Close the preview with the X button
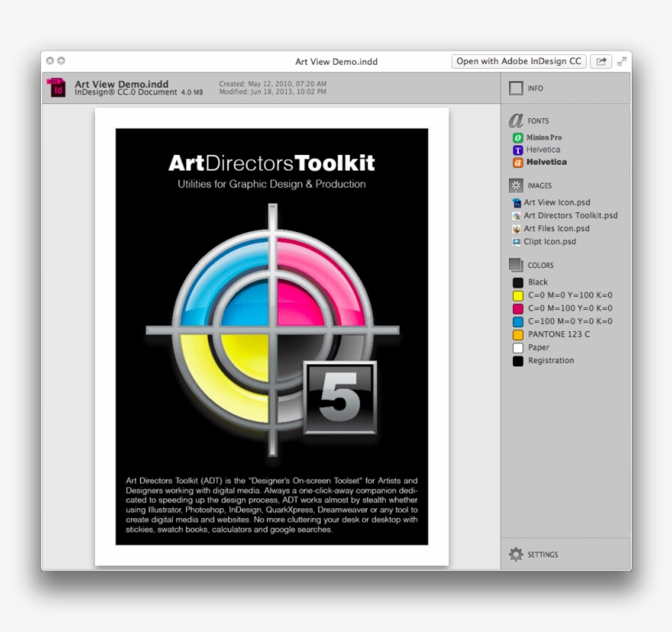 [50, 61]
